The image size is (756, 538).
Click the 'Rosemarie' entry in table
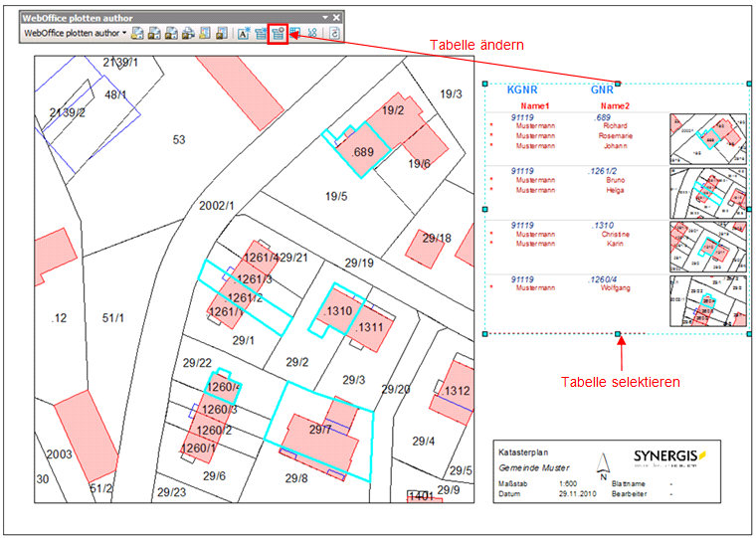click(615, 136)
